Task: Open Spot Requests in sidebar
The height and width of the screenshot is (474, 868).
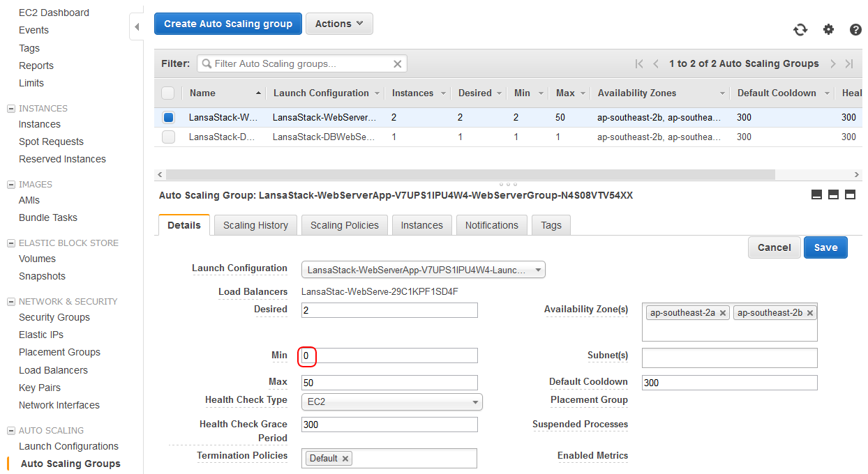Action: [51, 142]
